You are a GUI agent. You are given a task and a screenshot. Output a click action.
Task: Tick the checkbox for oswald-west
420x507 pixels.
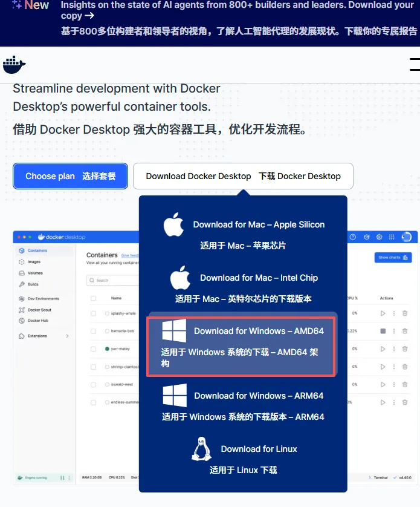pyautogui.click(x=94, y=384)
